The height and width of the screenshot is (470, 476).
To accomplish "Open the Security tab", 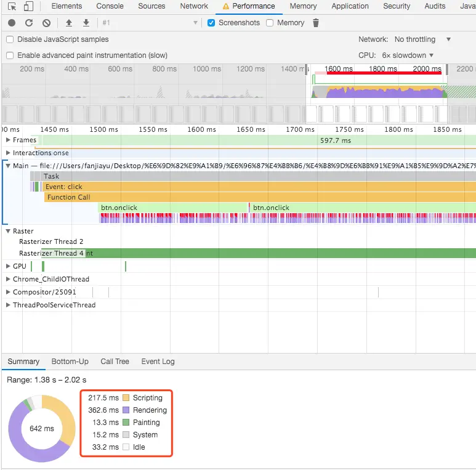I will pyautogui.click(x=397, y=6).
